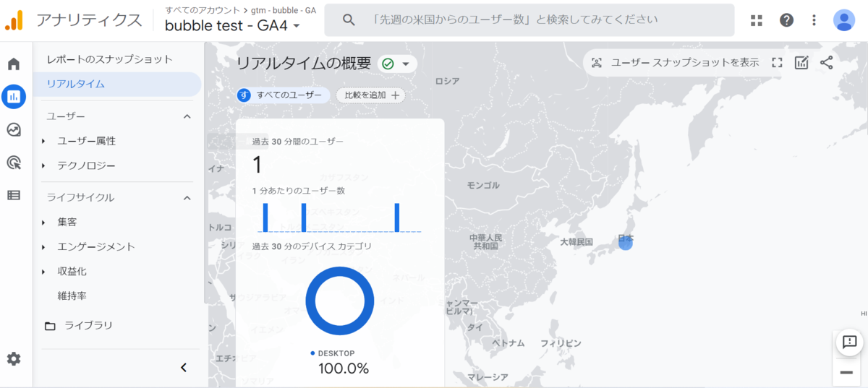868x388 pixels.
Task: Open the Advertising icon in left rail
Action: [14, 163]
